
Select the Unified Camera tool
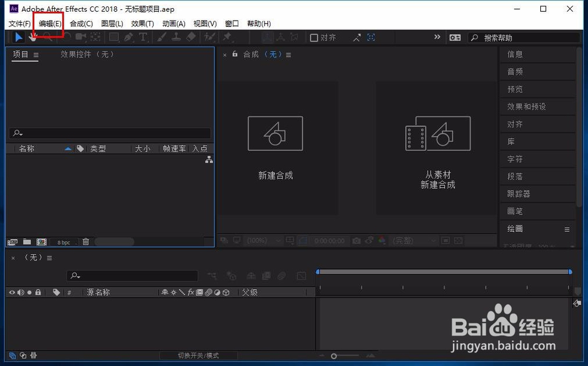pos(81,37)
